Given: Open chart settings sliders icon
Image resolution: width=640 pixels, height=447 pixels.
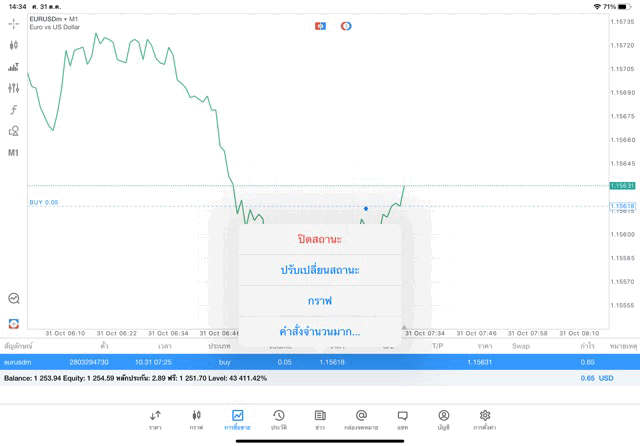Looking at the screenshot, I should coord(13,88).
